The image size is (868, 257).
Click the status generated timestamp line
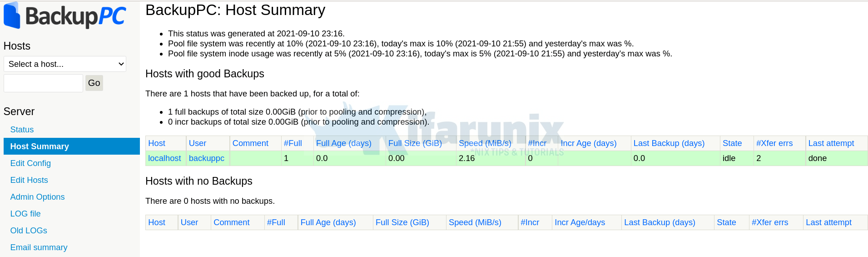256,34
